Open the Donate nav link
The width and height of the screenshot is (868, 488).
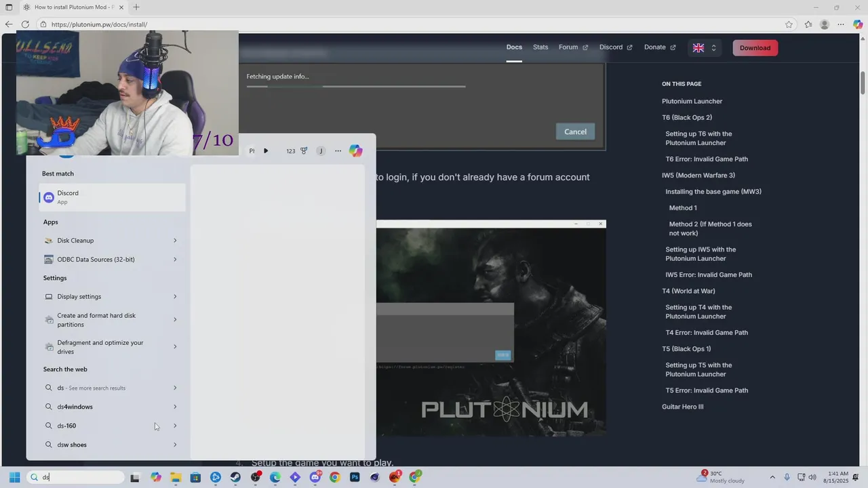[660, 47]
